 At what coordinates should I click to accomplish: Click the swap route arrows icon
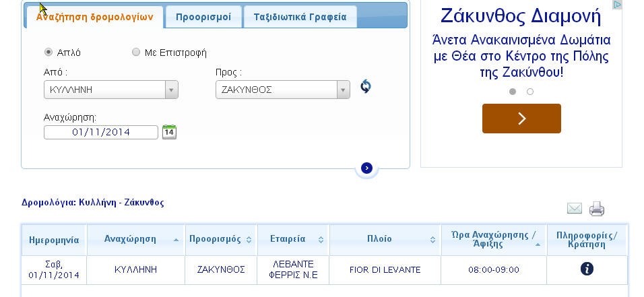(365, 86)
